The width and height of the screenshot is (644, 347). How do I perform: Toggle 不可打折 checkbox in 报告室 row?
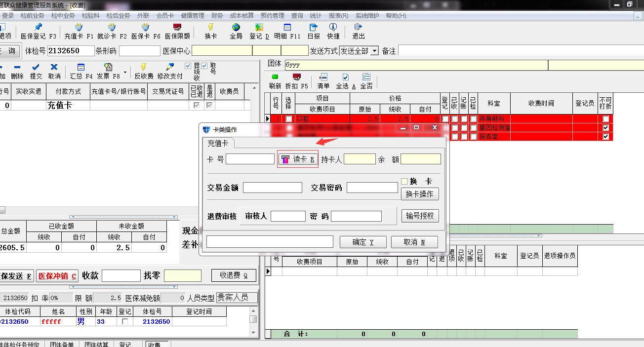pos(605,137)
